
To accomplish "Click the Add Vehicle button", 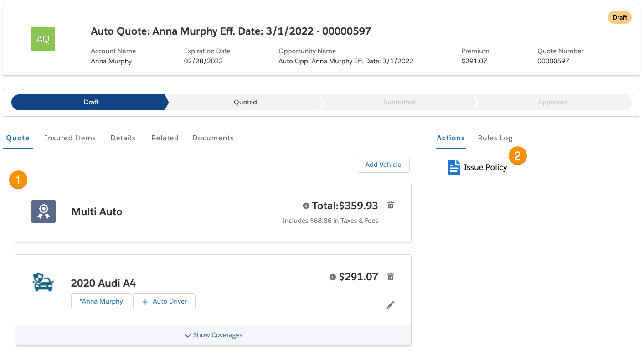I will [x=383, y=165].
